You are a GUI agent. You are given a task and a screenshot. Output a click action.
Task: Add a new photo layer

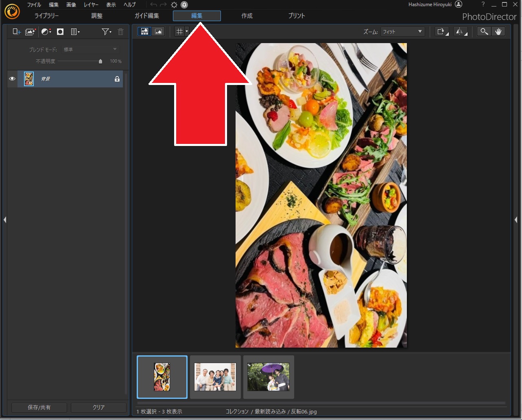tap(31, 32)
